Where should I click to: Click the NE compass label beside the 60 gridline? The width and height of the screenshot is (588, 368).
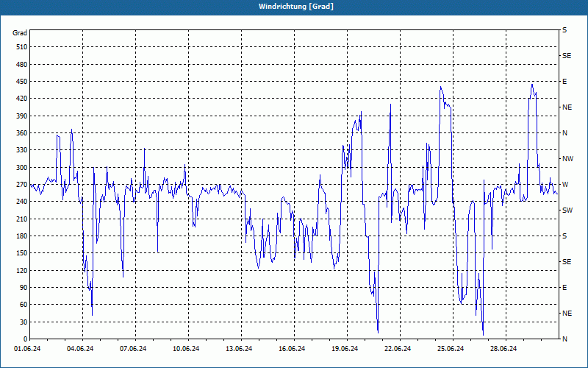click(x=567, y=314)
